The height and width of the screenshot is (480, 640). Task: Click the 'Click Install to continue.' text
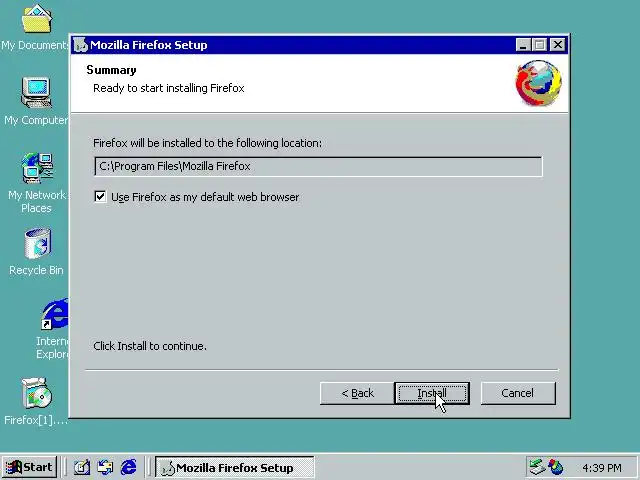pos(150,346)
